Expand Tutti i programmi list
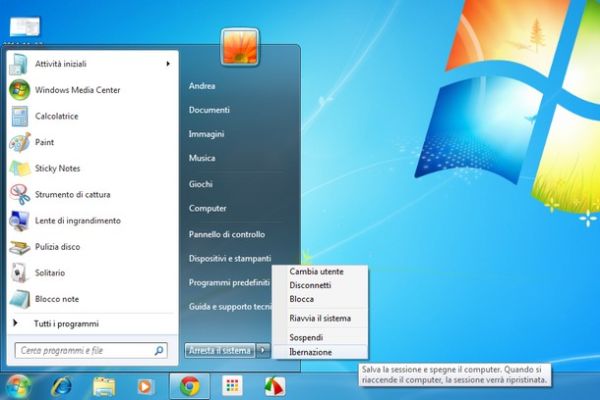 (66, 324)
